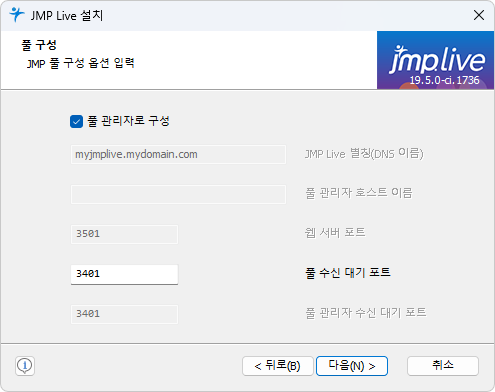Go back with the 뒤로(B) button
Viewport: 495px width, 392px height.
click(278, 366)
